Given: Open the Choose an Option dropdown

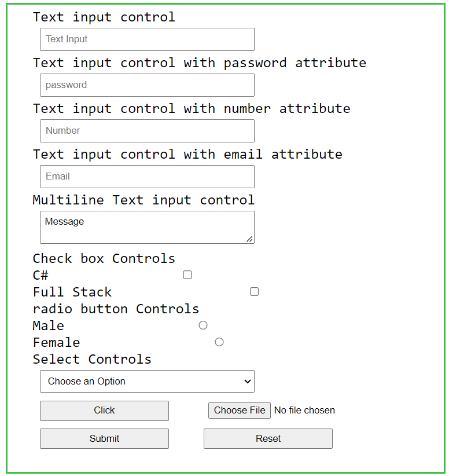Looking at the screenshot, I should point(147,381).
